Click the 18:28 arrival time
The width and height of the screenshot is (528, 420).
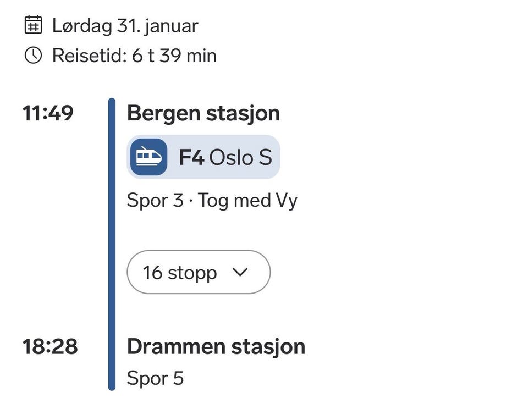coord(50,347)
